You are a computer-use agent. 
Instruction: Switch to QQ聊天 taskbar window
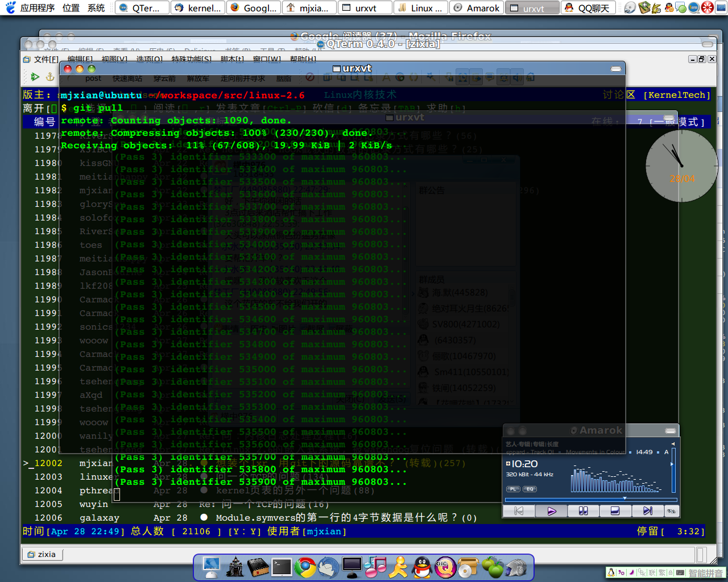(x=588, y=8)
